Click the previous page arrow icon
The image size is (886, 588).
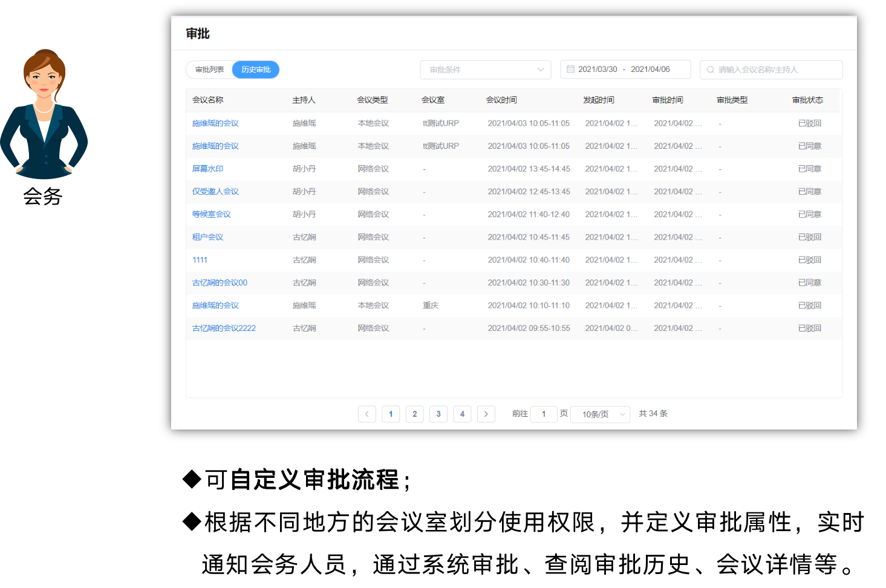366,414
